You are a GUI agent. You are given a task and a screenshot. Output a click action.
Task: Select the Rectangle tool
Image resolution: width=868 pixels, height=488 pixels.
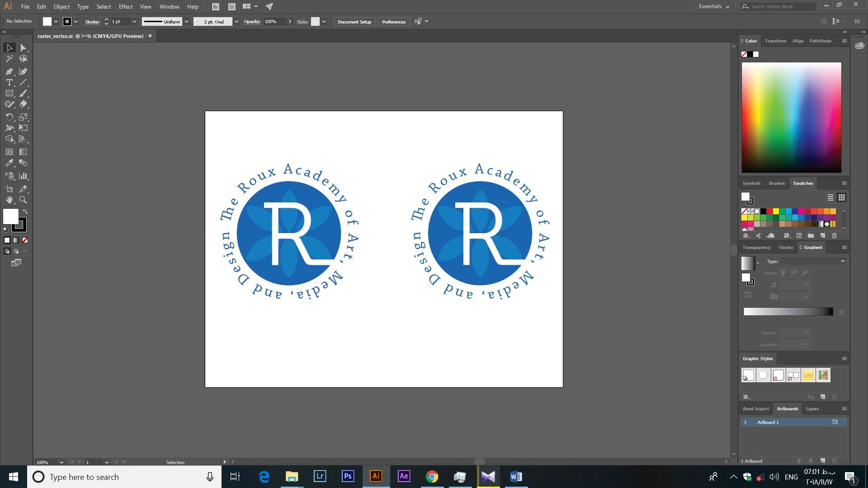click(9, 93)
